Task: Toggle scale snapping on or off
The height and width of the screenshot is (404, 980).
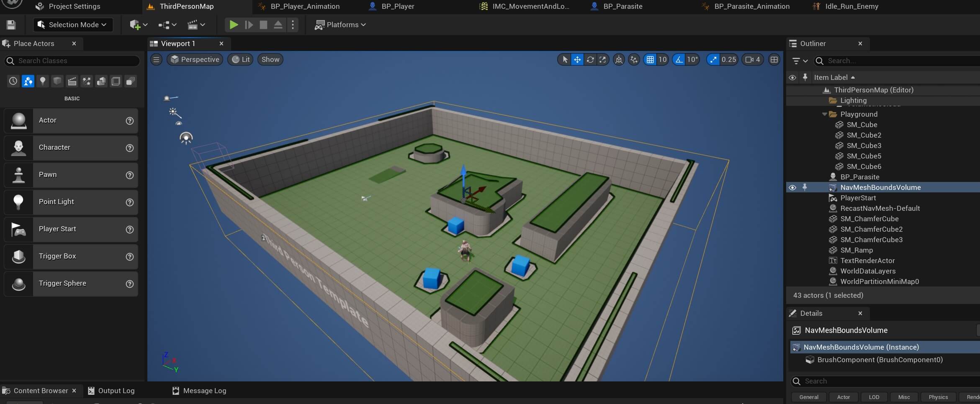Action: click(x=713, y=59)
